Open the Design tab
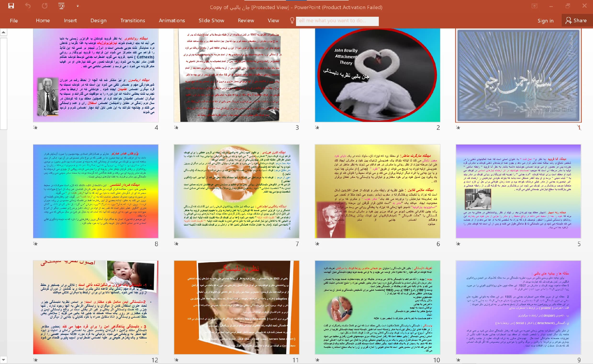This screenshot has width=593, height=364. (x=98, y=21)
